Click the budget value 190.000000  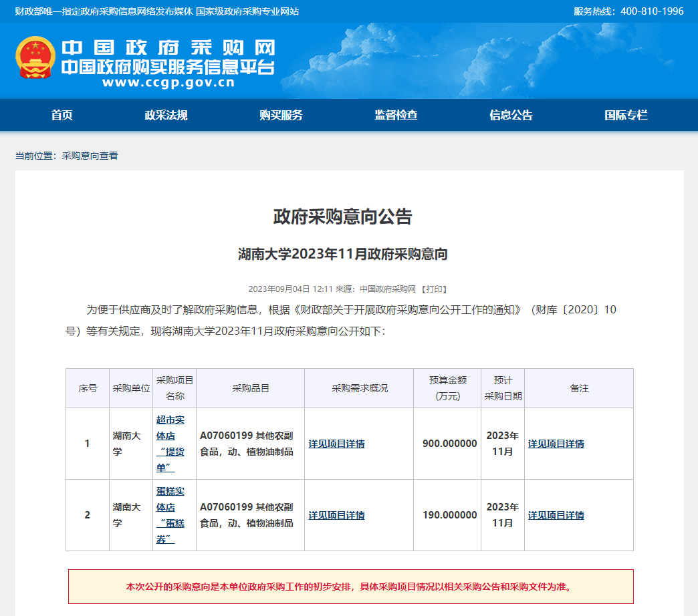pos(449,515)
